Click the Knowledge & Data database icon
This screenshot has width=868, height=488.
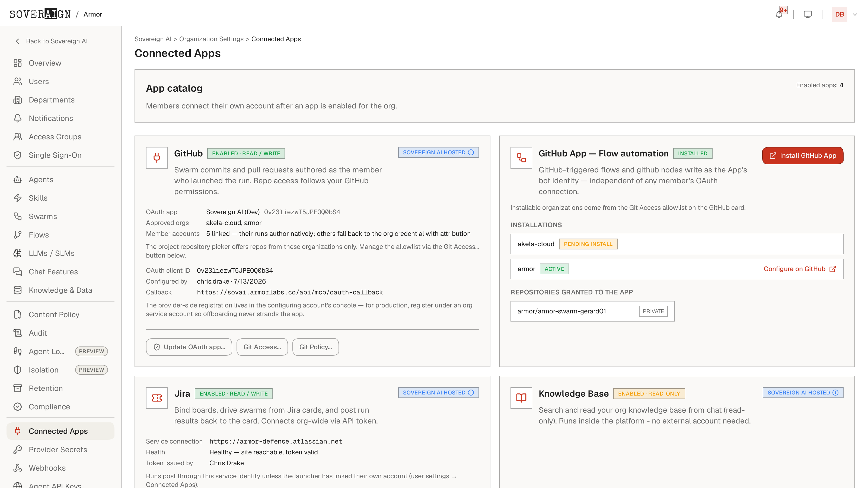pyautogui.click(x=18, y=290)
